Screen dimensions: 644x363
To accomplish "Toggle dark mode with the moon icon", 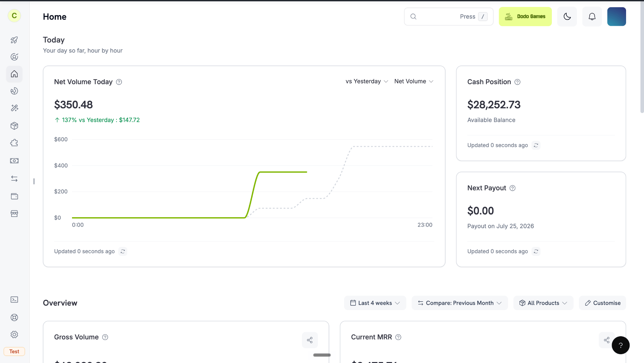I will click(567, 17).
